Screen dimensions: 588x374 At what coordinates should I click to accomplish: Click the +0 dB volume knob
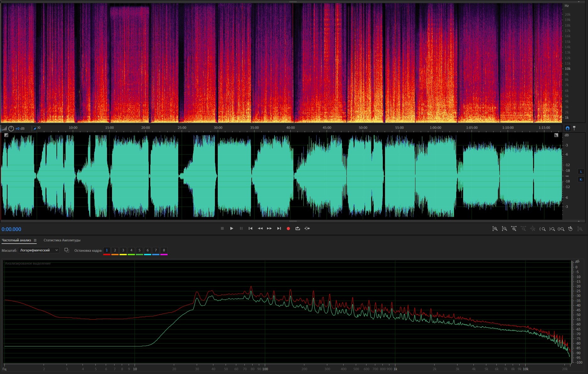11,129
